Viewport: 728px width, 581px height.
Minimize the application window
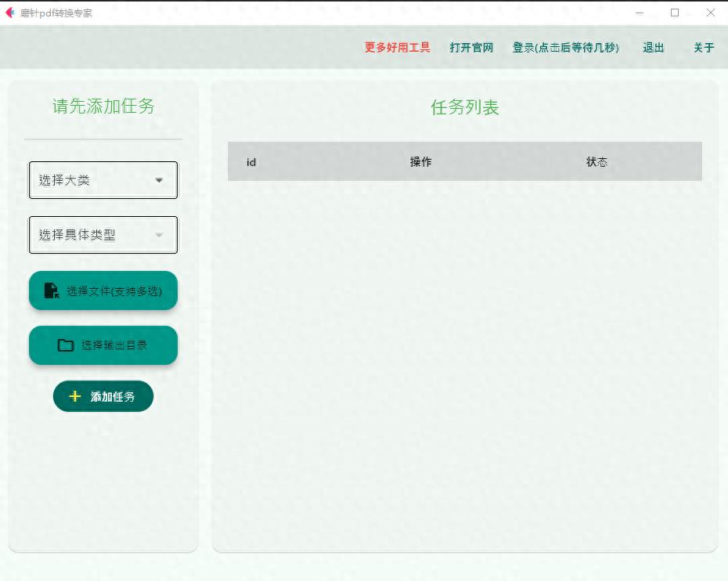[640, 13]
